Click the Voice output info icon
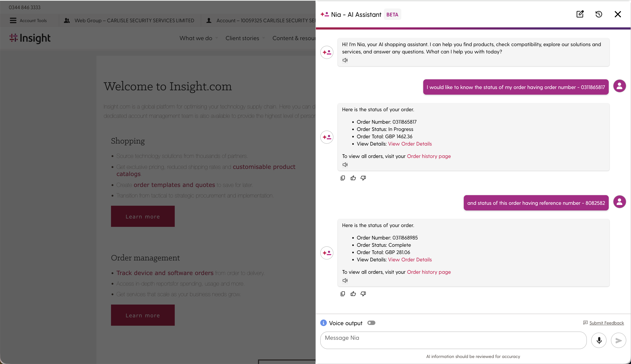Viewport: 631px width, 364px height. (x=323, y=323)
